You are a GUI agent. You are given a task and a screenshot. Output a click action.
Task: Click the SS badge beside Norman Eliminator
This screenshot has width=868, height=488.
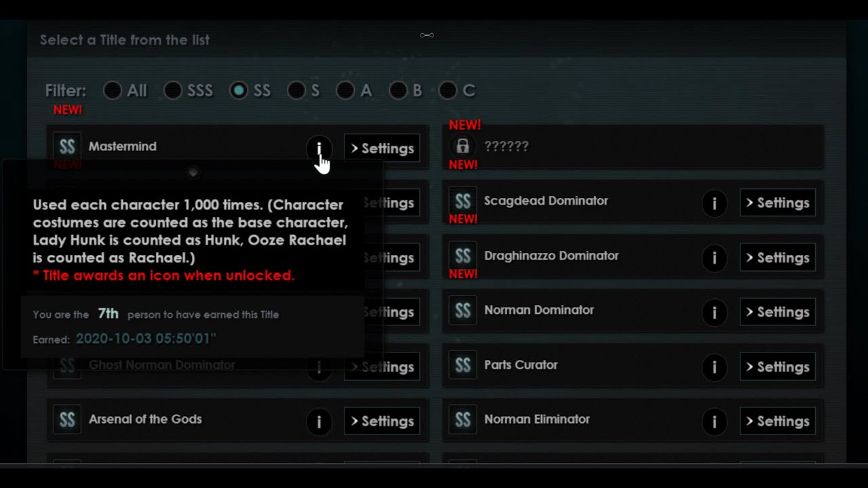pos(462,420)
